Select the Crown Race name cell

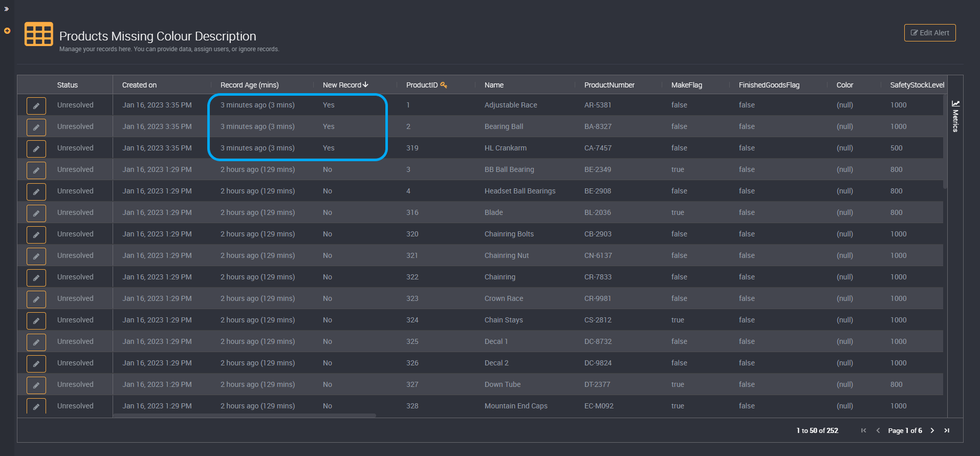coord(504,298)
